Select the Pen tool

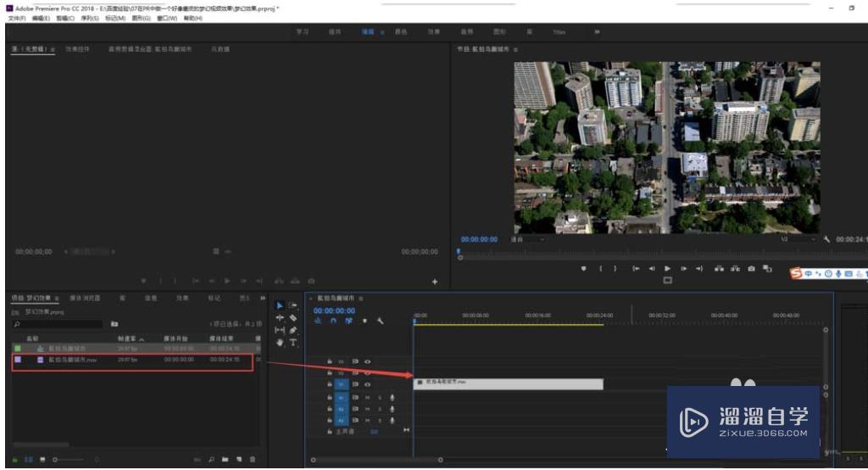tap(292, 330)
